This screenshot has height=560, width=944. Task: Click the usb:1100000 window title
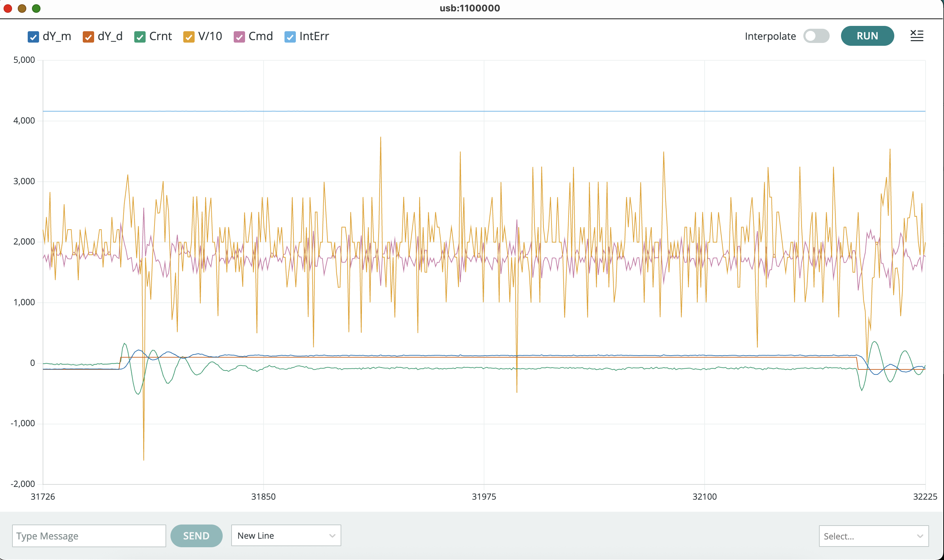pos(470,8)
